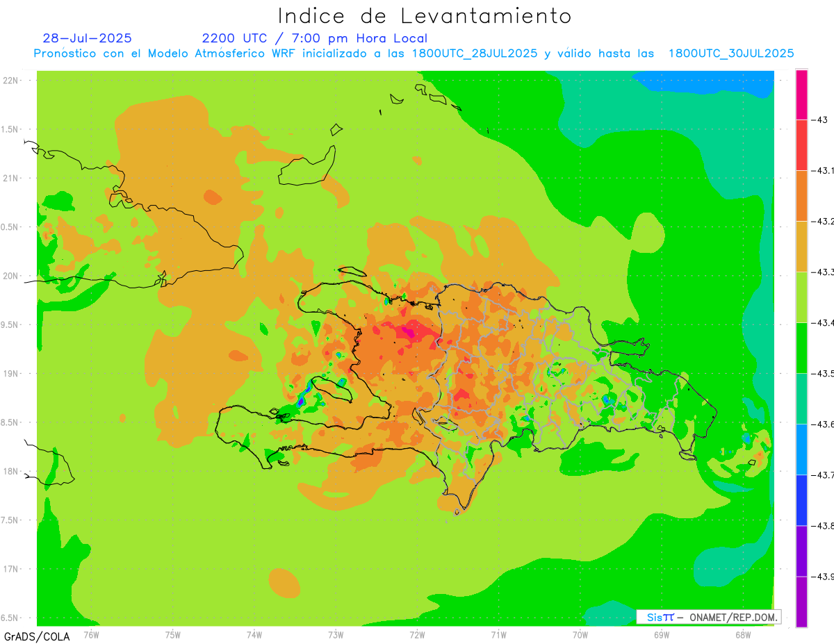Click the latitude label "18N"
Image resolution: width=834 pixels, height=644 pixels.
click(x=12, y=471)
